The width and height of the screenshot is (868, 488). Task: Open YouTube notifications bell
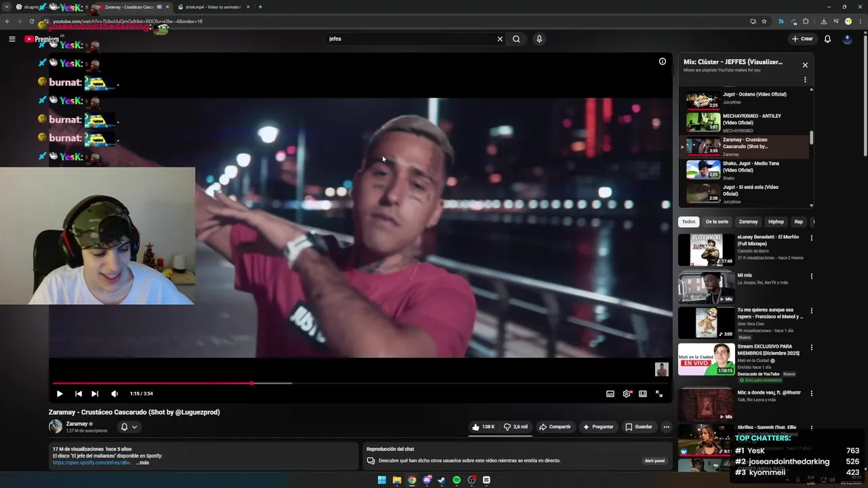(x=827, y=39)
